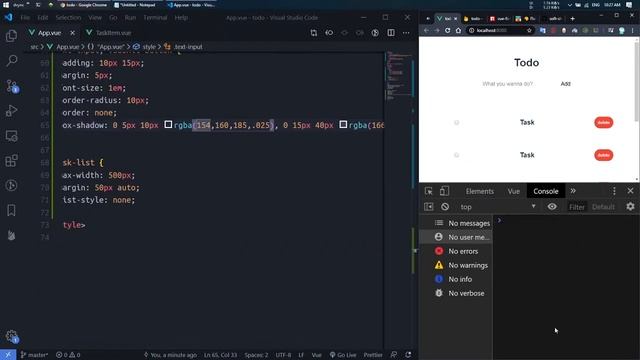Toggle the second Task checkbox in Todo app

tap(457, 155)
